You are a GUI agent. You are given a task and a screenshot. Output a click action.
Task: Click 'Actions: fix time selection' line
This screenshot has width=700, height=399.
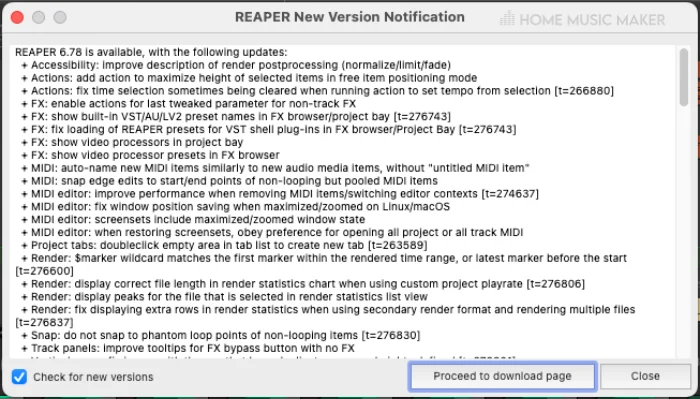[317, 91]
